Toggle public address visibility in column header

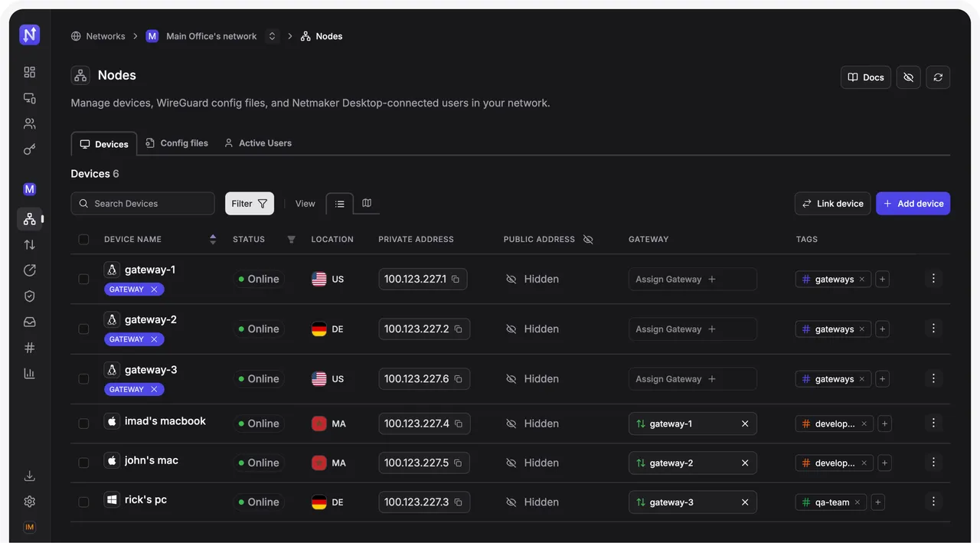point(588,239)
